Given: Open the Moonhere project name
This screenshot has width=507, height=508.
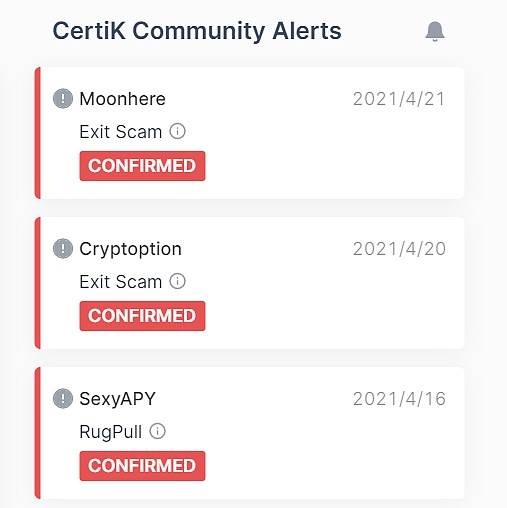Looking at the screenshot, I should [x=122, y=99].
